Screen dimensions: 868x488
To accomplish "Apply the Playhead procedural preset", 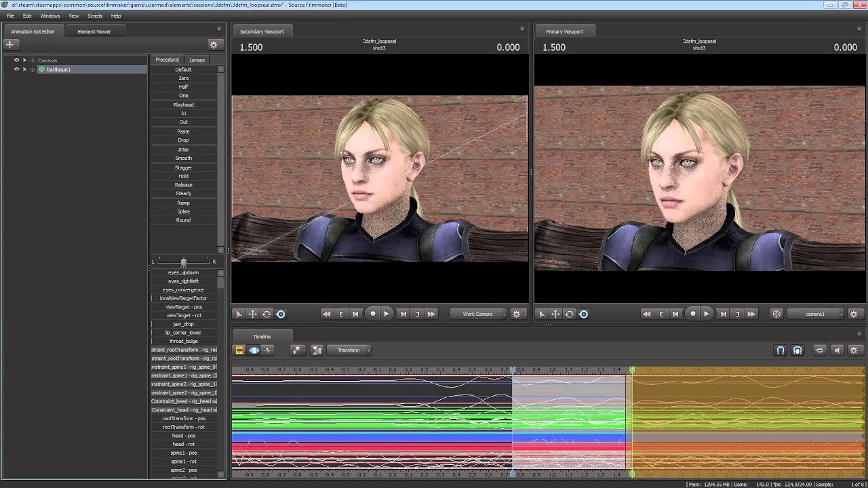I will [184, 104].
